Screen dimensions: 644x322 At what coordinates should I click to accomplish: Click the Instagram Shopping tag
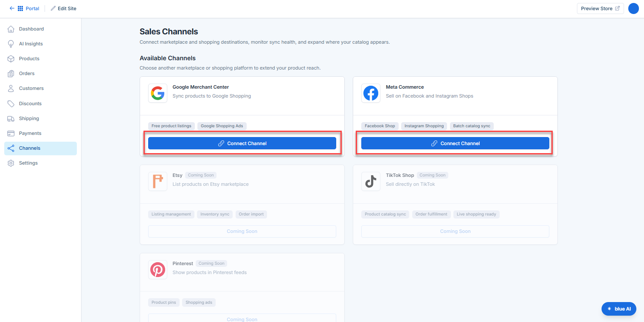tap(424, 126)
